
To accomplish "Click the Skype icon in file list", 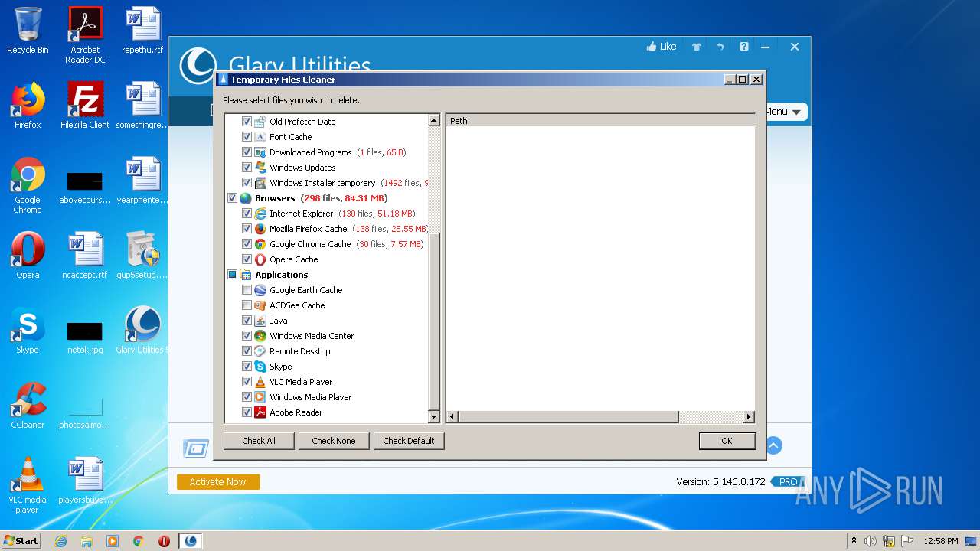I will [260, 367].
